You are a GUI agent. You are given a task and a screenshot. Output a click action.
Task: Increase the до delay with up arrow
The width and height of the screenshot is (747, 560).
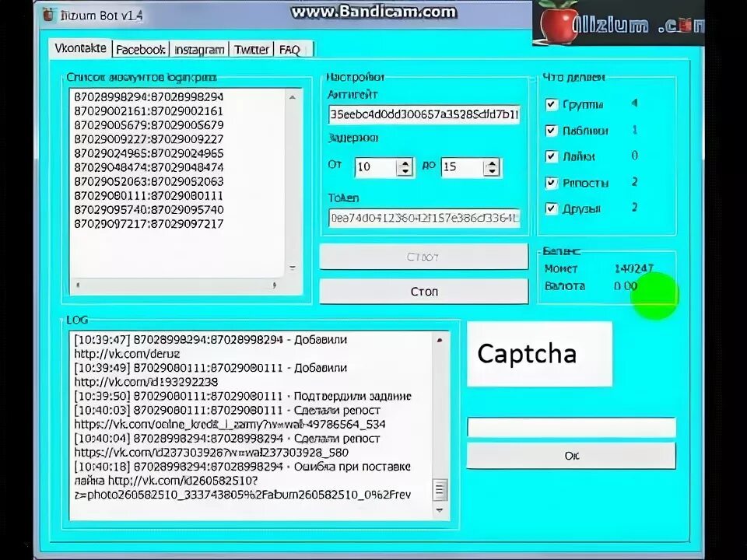(492, 163)
